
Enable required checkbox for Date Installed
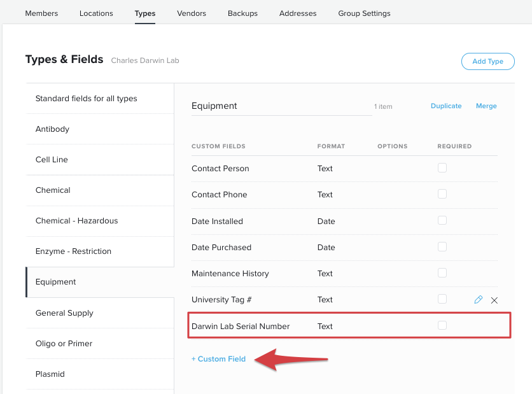pos(442,220)
